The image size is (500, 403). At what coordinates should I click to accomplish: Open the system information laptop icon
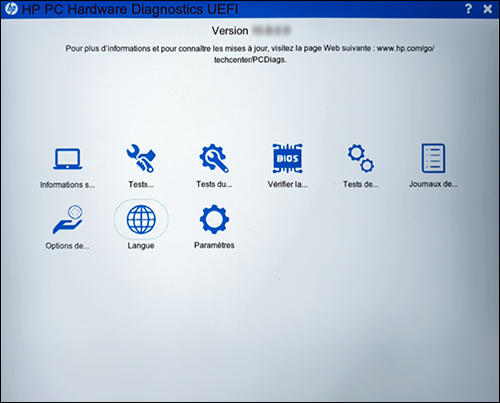pos(68,159)
